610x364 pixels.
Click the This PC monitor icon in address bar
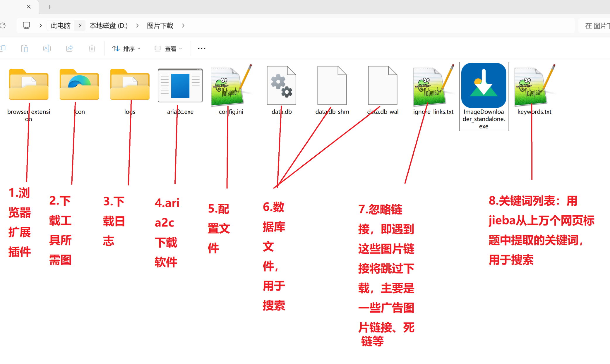pyautogui.click(x=26, y=25)
